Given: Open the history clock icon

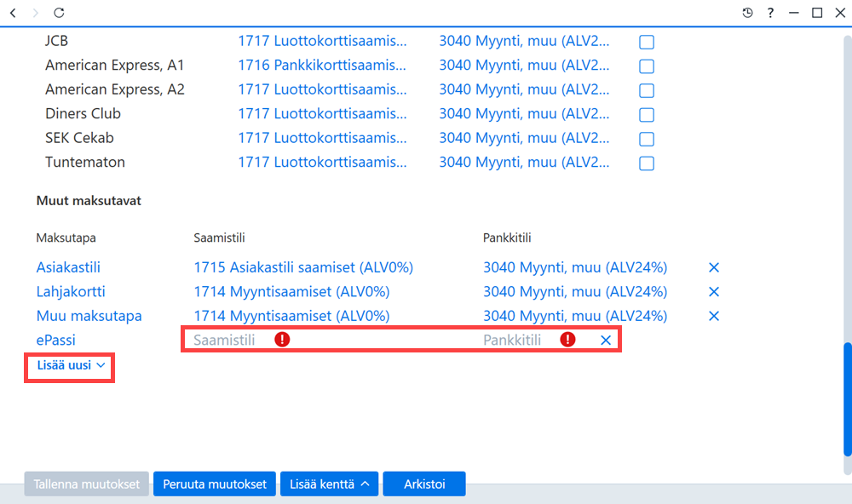Looking at the screenshot, I should pos(748,13).
